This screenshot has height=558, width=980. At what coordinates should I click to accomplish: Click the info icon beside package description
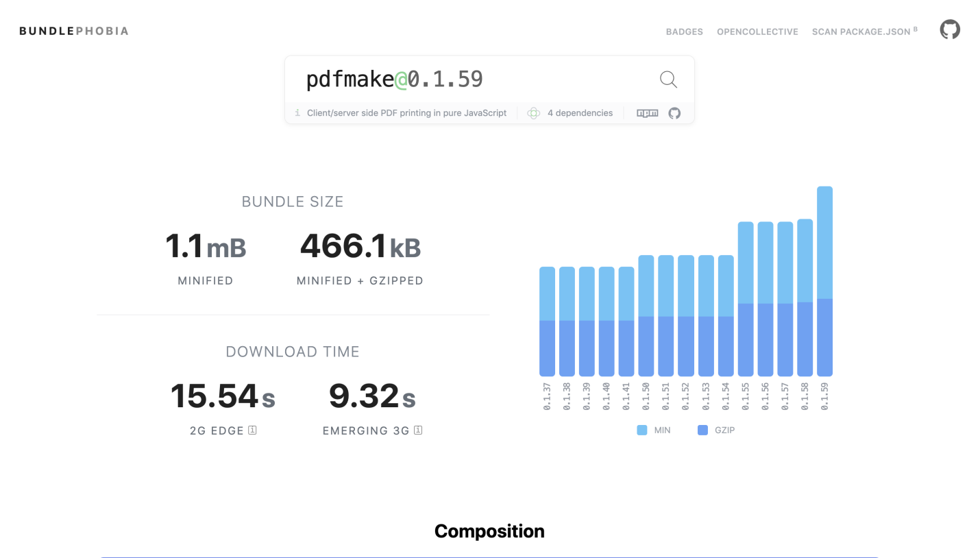coord(297,112)
